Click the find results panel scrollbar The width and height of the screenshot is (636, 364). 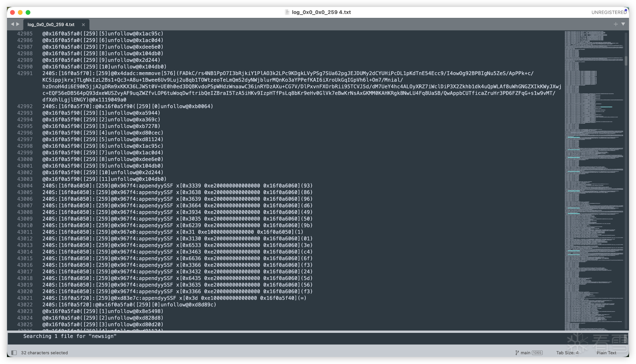coord(625,338)
